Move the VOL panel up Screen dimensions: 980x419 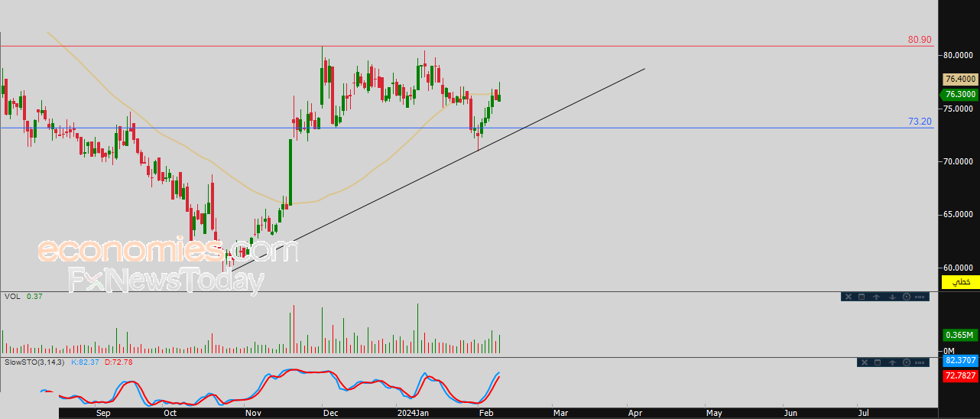click(877, 297)
